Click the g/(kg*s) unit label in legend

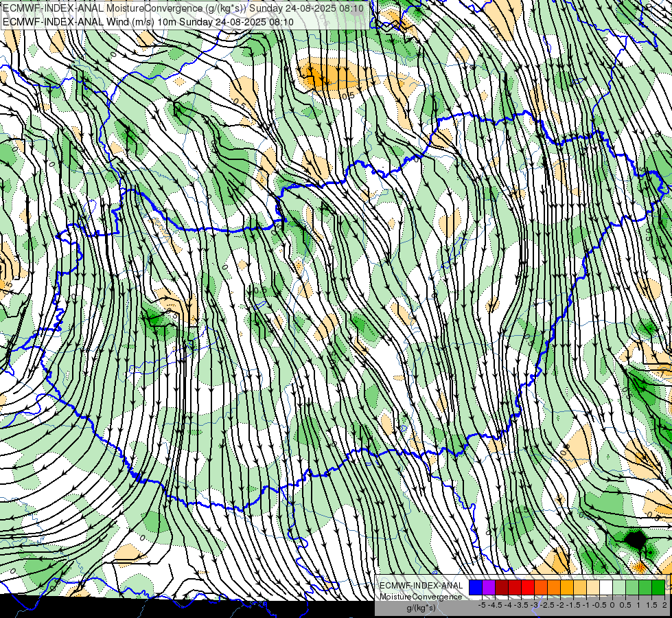421,608
